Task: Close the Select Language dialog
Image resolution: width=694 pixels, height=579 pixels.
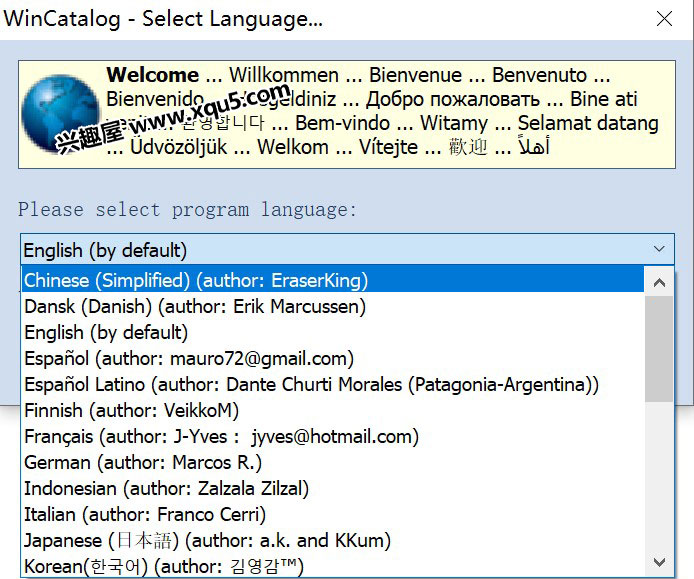Action: point(664,19)
